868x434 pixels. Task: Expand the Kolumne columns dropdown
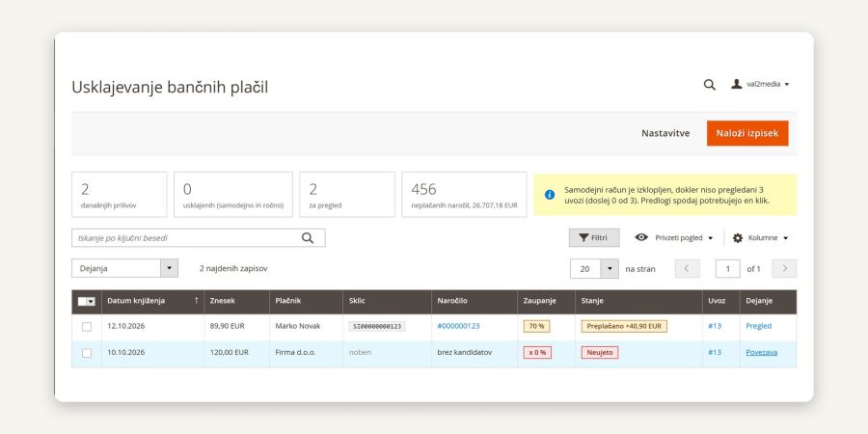[x=761, y=238]
